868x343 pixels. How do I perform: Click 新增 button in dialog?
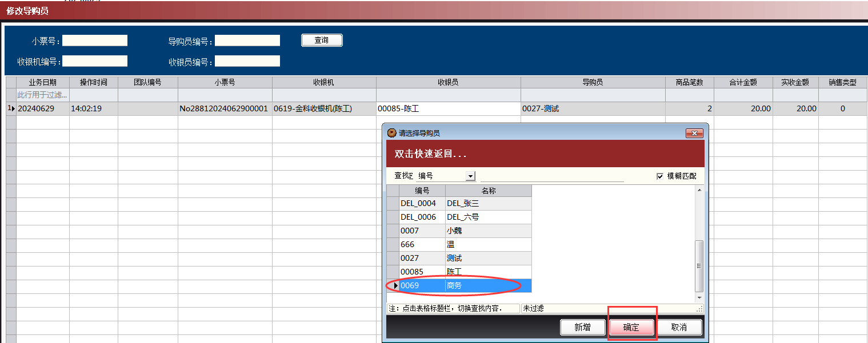[x=582, y=327]
